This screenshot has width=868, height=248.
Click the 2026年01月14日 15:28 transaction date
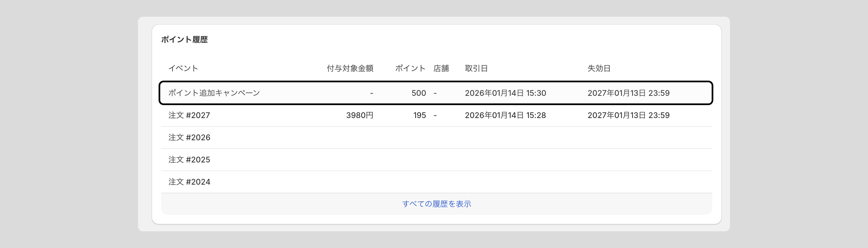coord(505,115)
